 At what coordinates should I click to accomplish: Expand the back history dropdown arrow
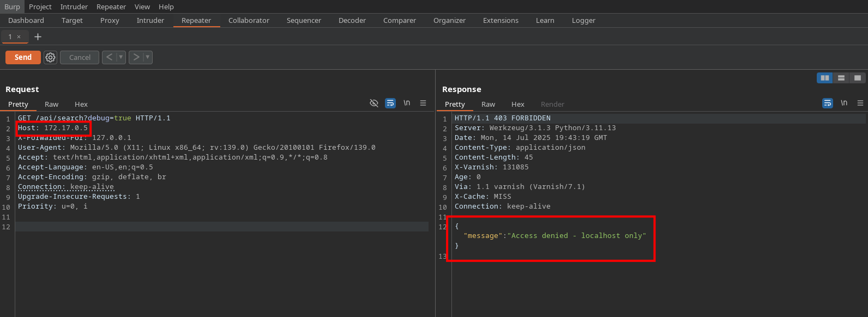tap(121, 57)
